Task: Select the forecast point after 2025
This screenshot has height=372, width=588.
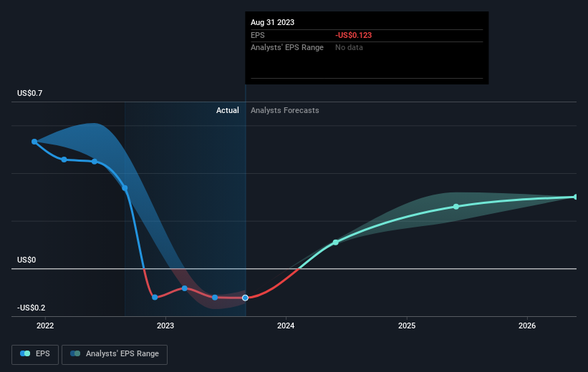Action: pos(456,207)
